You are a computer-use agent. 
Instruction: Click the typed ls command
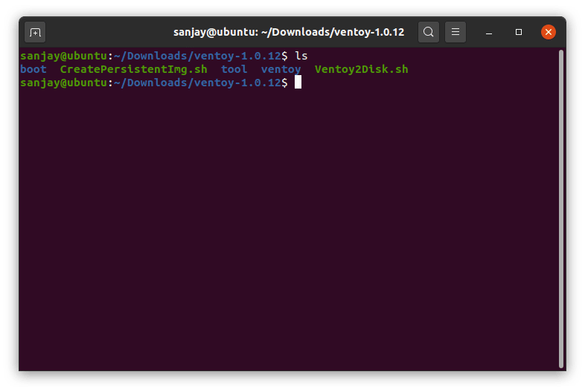click(301, 56)
